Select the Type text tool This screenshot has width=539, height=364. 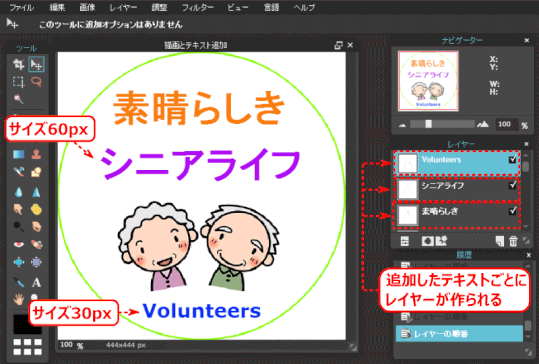[x=36, y=282]
